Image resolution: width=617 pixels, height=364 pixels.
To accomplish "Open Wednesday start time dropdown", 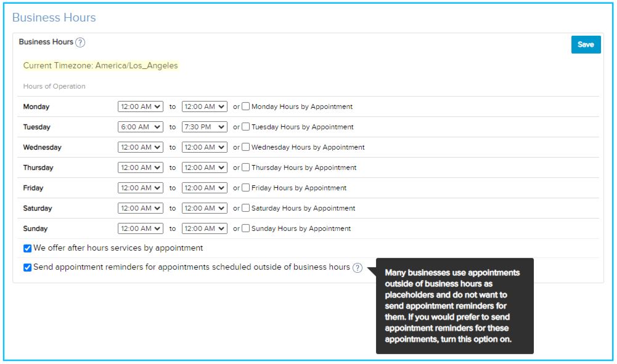I will tap(141, 147).
